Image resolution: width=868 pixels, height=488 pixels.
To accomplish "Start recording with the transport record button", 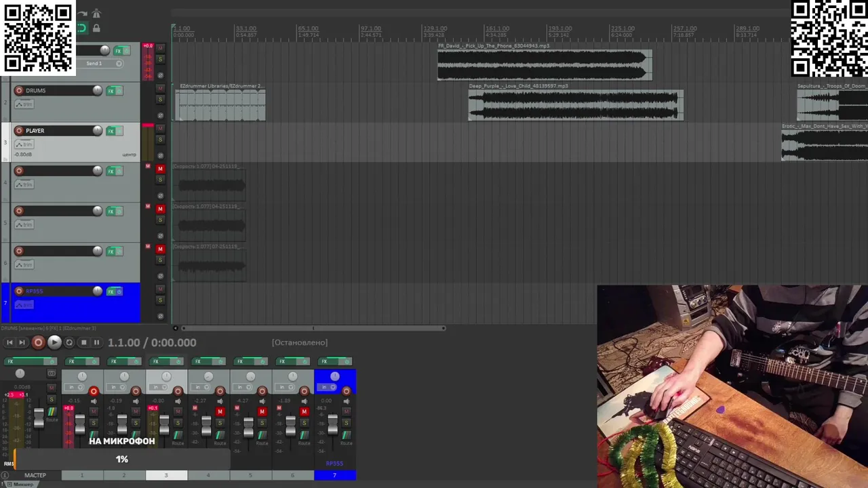I will pos(38,343).
